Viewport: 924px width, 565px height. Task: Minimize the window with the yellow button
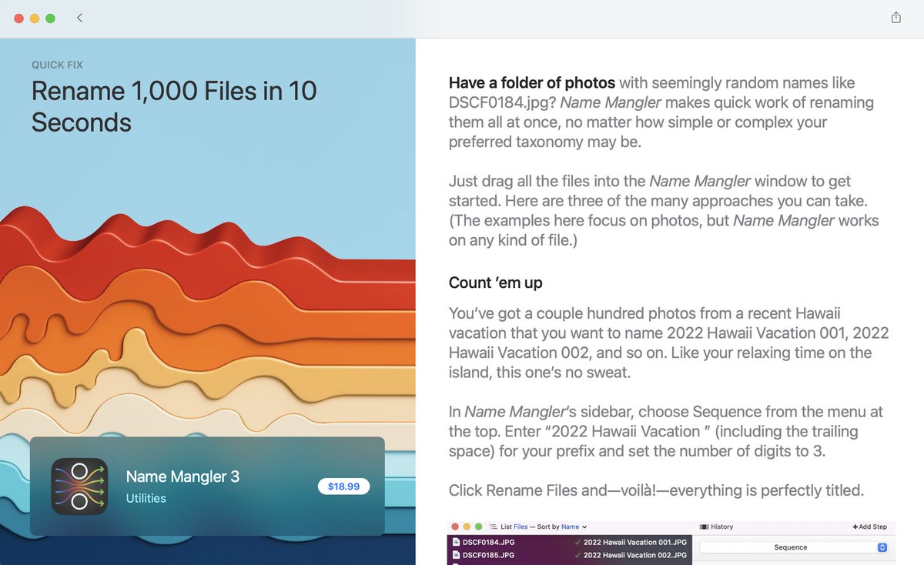tap(35, 18)
